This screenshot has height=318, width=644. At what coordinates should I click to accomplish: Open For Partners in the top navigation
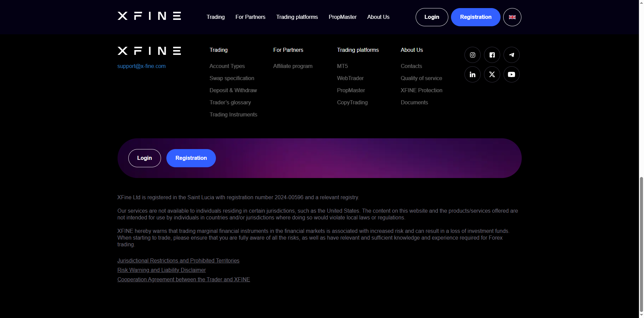(250, 17)
